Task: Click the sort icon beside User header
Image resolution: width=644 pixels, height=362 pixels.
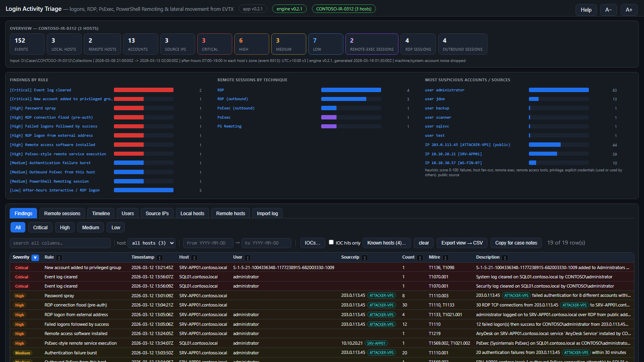Action: (248, 258)
